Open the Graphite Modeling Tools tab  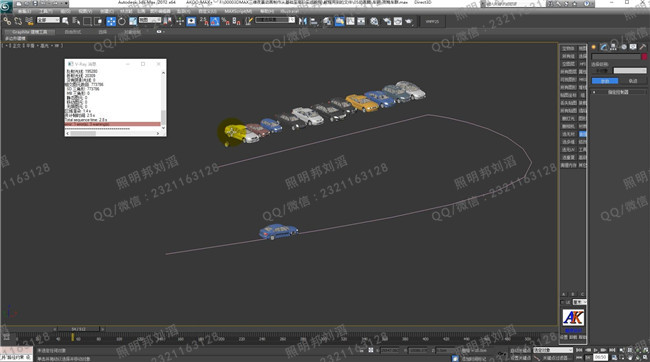pos(29,32)
